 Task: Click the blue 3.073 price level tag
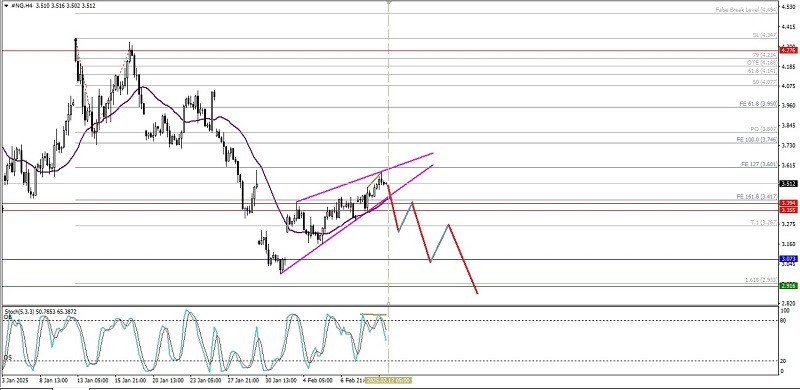tap(789, 259)
